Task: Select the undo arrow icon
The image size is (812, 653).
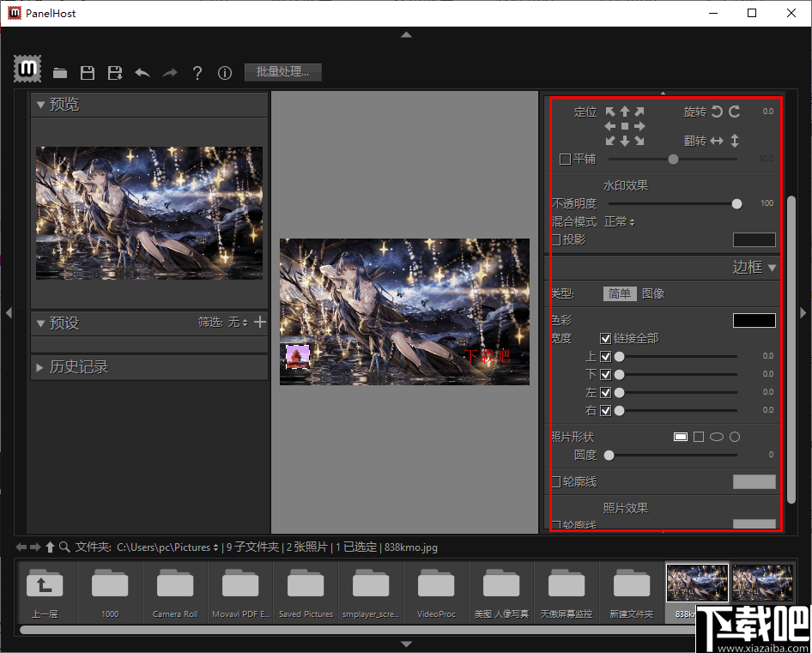Action: coord(142,72)
